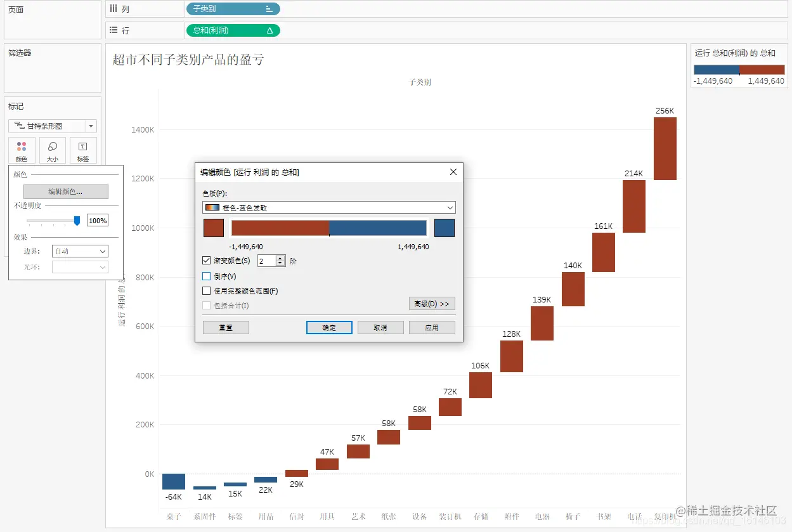Open the 大小 size mark card
The image size is (792, 532).
click(x=53, y=151)
